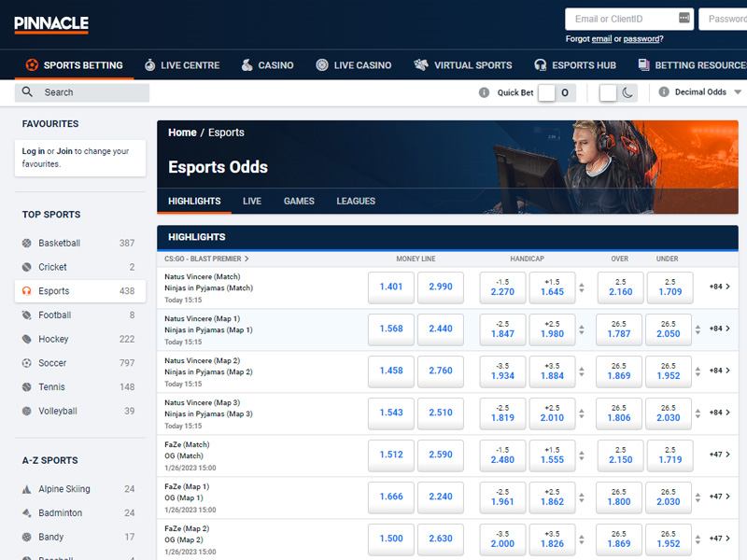Click the Search input field
Screen dimensions: 747x560
[x=82, y=92]
